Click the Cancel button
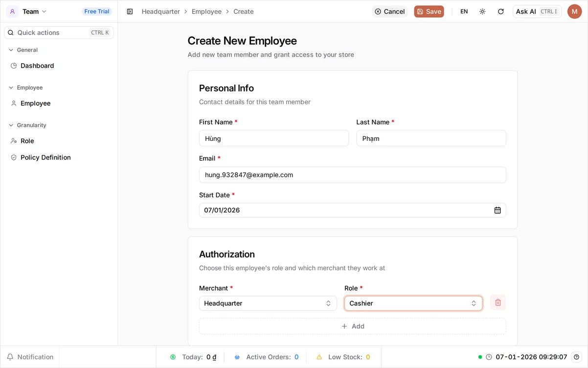 (x=390, y=11)
